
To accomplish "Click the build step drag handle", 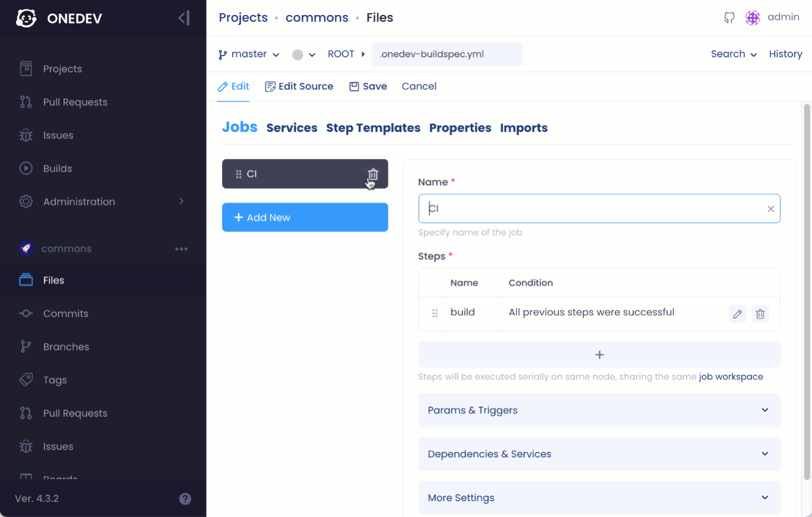I will [435, 313].
